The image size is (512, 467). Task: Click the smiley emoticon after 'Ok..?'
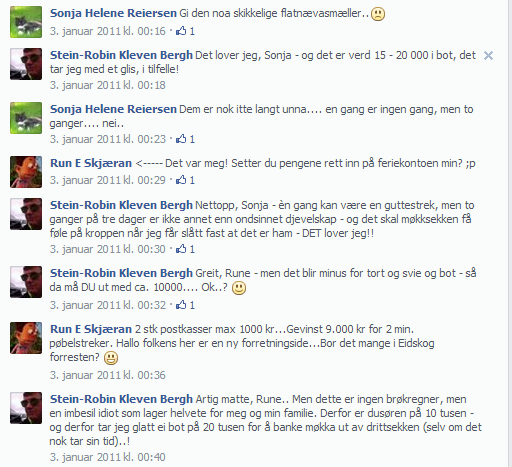239,288
